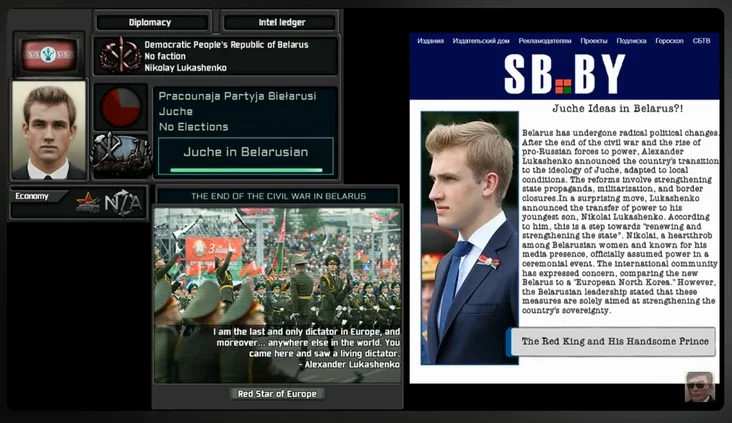Click the Alexander Lukashenko quote attribution

(x=349, y=364)
